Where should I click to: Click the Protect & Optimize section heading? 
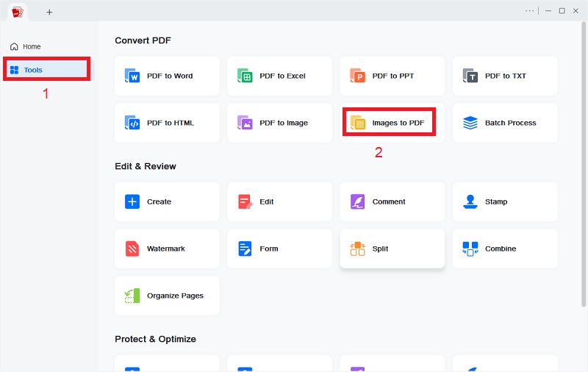tap(155, 339)
